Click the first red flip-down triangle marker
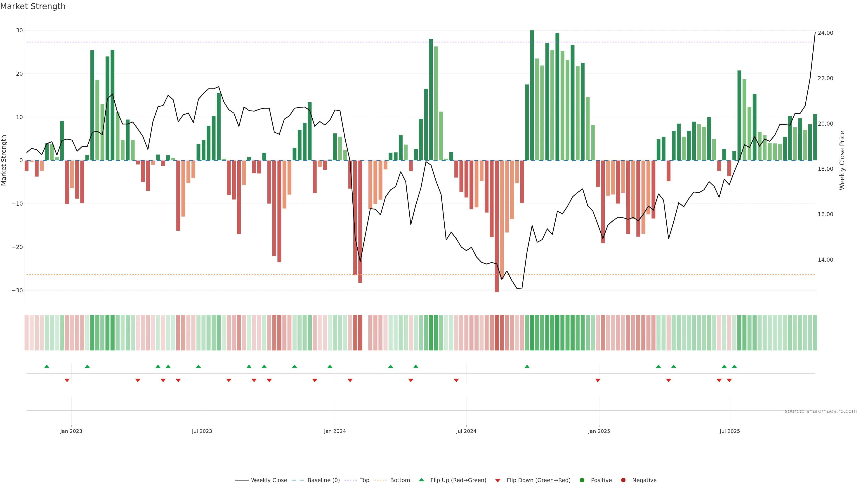 [x=67, y=380]
